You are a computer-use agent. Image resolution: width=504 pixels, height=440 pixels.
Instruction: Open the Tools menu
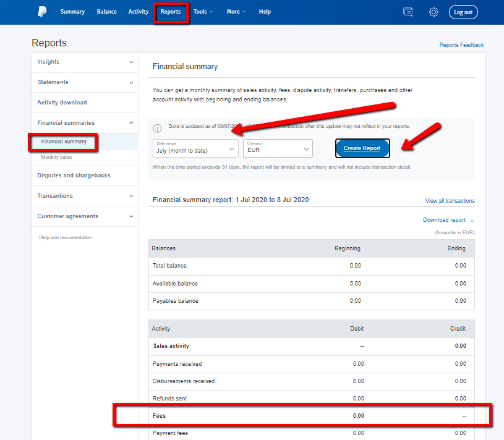203,12
